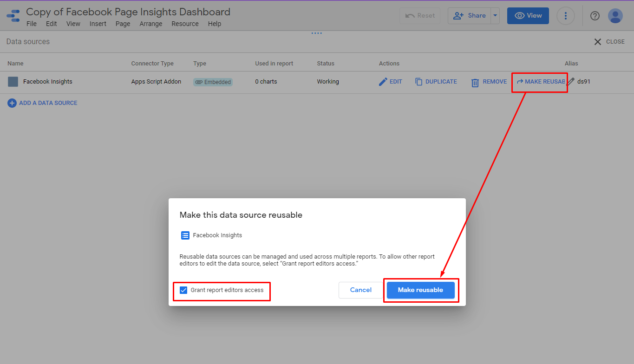Click the pencil edit alias icon
The height and width of the screenshot is (364, 634).
tap(571, 82)
